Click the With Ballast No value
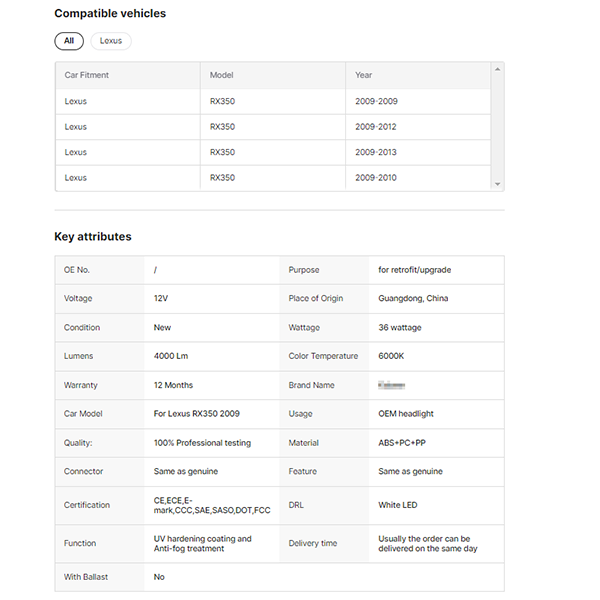 [159, 577]
